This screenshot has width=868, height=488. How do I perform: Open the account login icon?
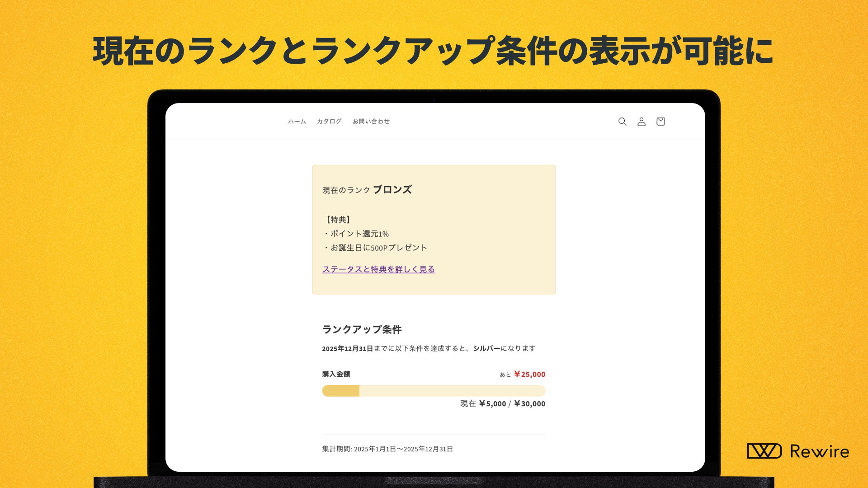coord(641,122)
